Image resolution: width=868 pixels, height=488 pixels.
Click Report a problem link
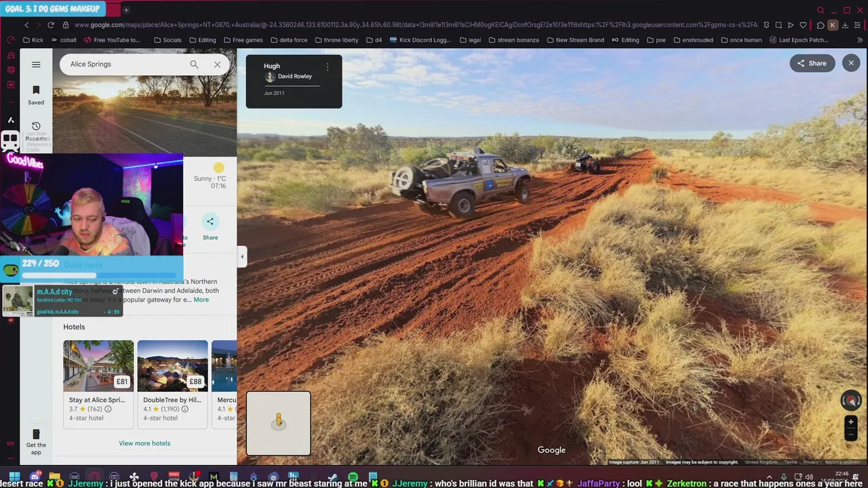click(x=842, y=462)
